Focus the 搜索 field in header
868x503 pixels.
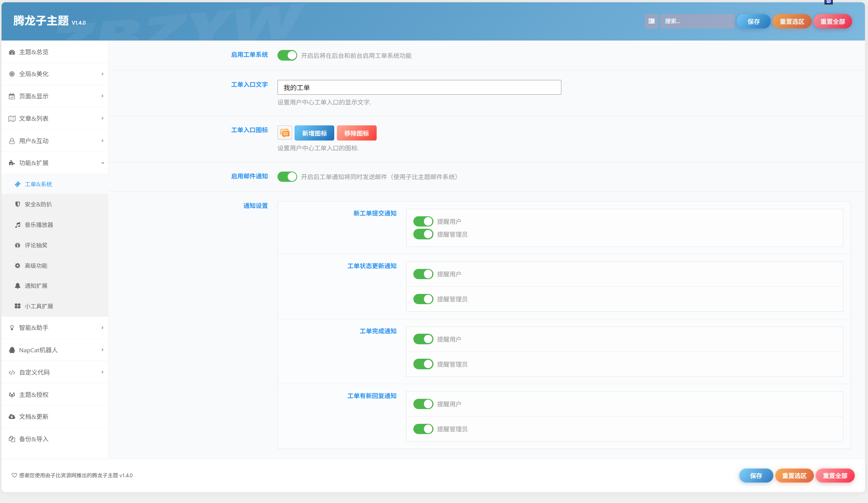tap(697, 21)
